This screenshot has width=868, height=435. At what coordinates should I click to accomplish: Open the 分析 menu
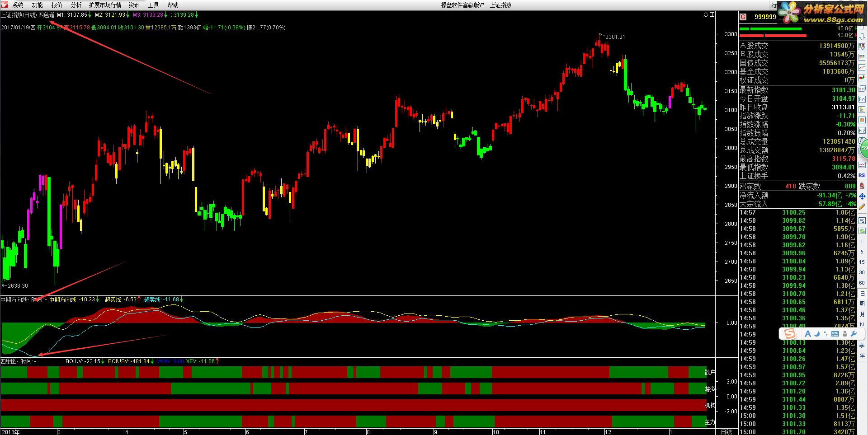(76, 5)
